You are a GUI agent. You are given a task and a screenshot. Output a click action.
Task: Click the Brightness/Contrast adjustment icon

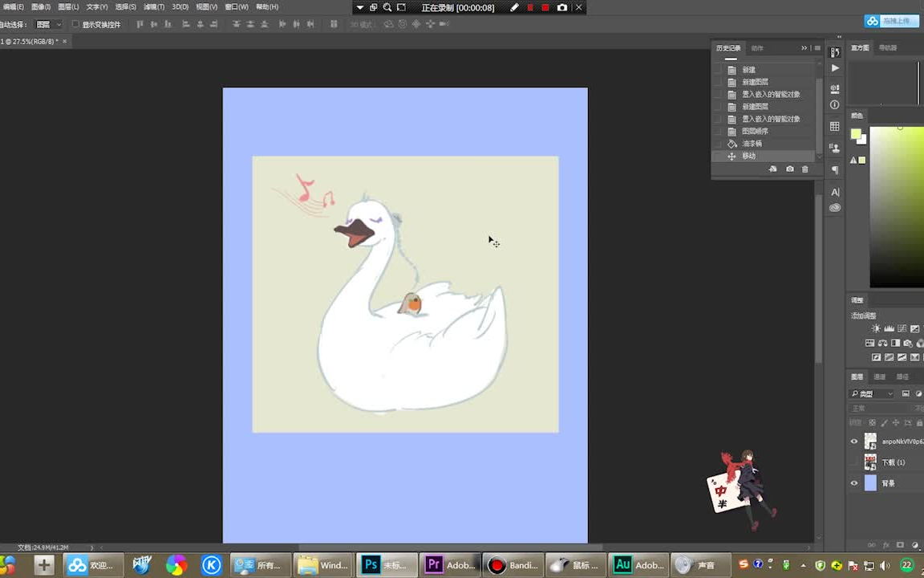click(876, 328)
